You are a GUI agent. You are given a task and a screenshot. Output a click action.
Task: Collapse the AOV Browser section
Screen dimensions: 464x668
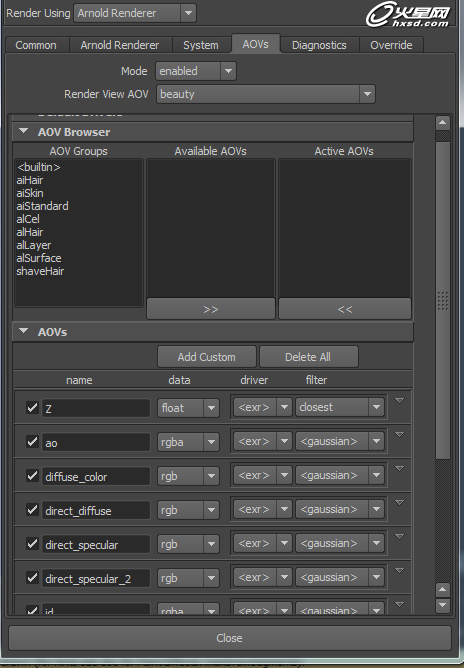tap(23, 132)
